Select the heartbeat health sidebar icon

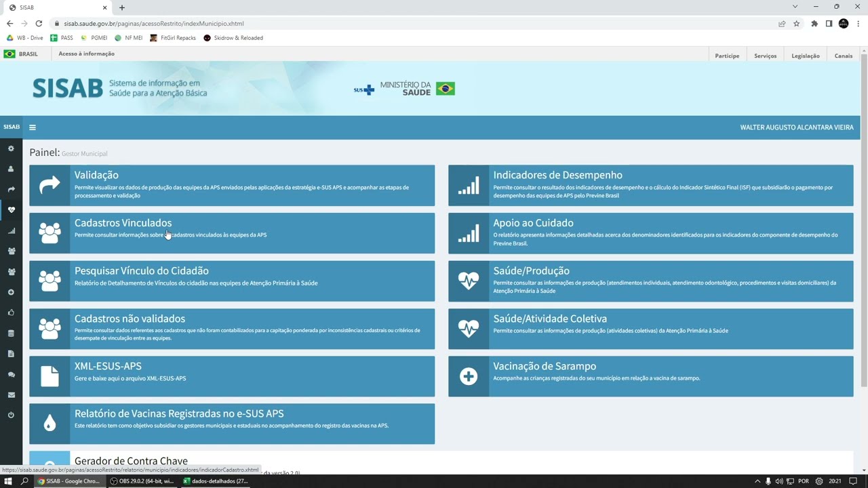pos(11,210)
